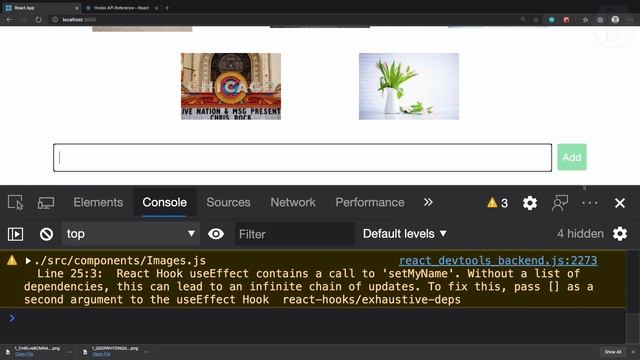Select the inspect element picker icon

16,202
